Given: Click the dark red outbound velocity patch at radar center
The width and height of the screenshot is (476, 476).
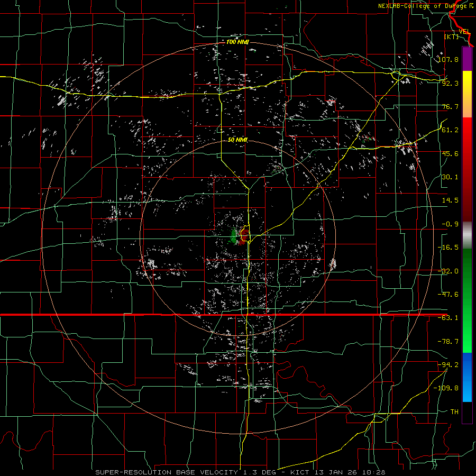Looking at the screenshot, I should point(244,237).
